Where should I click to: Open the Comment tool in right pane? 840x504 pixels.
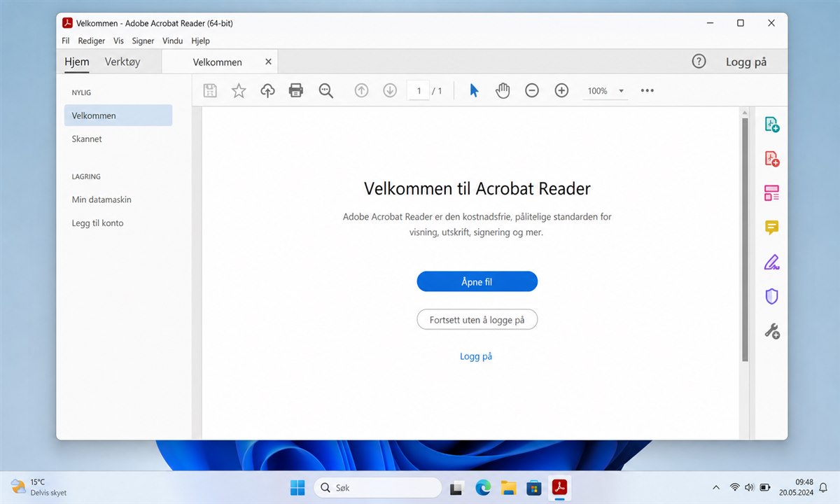[x=772, y=227]
